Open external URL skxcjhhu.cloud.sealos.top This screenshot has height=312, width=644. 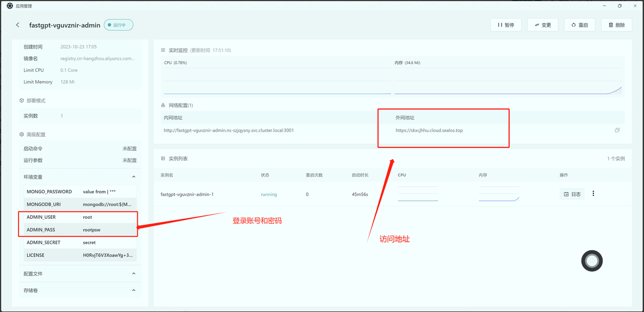pyautogui.click(x=429, y=130)
